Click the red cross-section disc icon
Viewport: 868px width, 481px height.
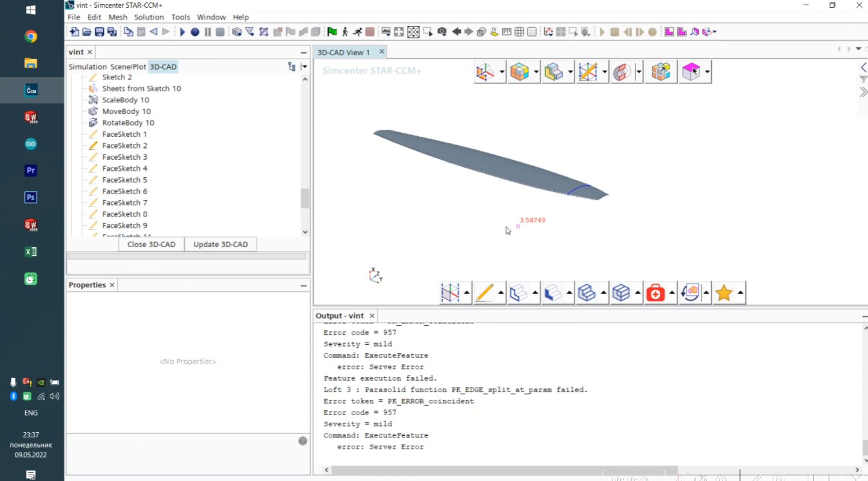(622, 72)
